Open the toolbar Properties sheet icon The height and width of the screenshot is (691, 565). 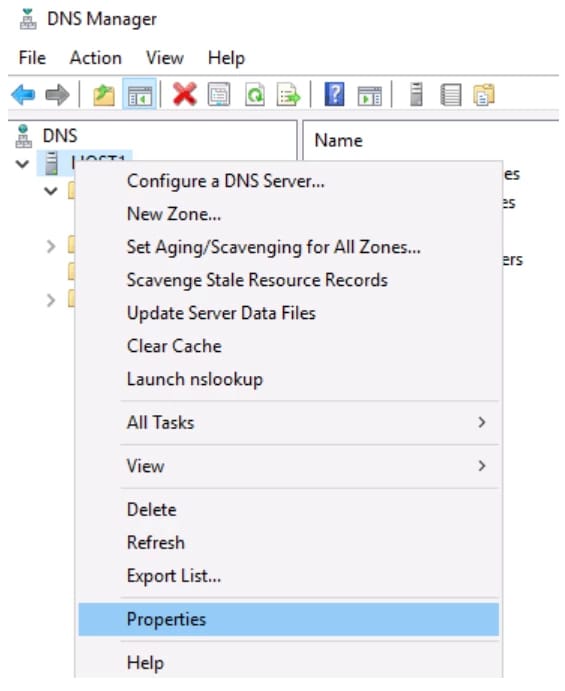coord(219,94)
